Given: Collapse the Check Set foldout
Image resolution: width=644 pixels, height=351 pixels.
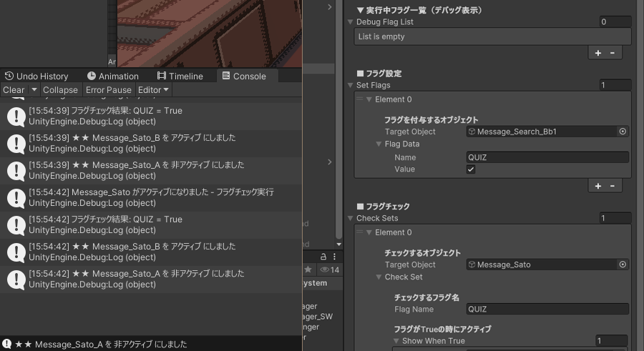Looking at the screenshot, I should pos(379,277).
